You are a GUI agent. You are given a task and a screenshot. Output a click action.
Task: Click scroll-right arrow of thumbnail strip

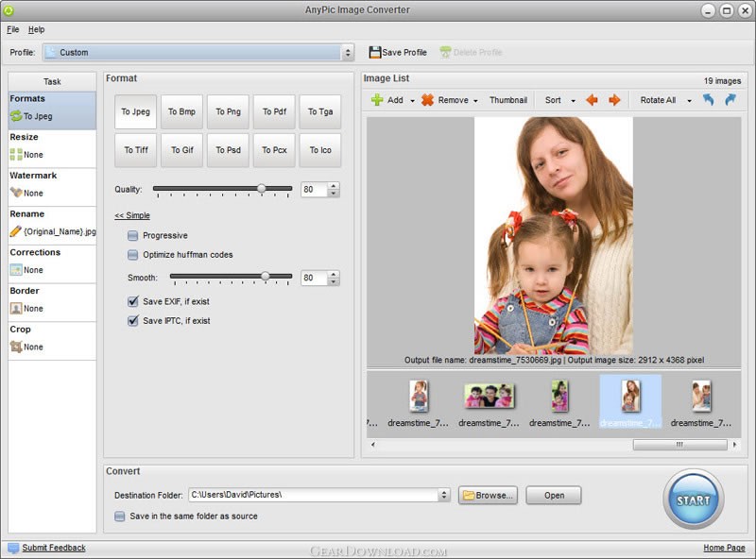734,445
